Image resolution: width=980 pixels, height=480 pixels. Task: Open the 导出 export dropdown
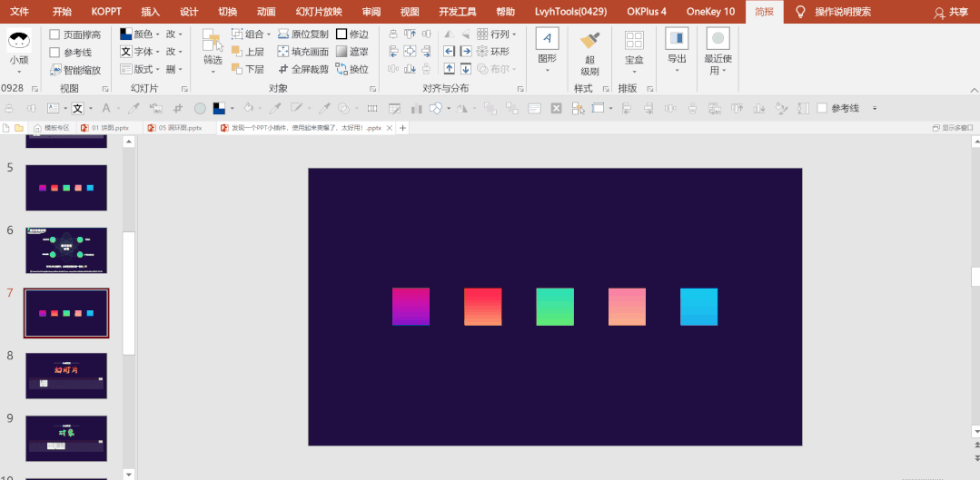coord(677,51)
